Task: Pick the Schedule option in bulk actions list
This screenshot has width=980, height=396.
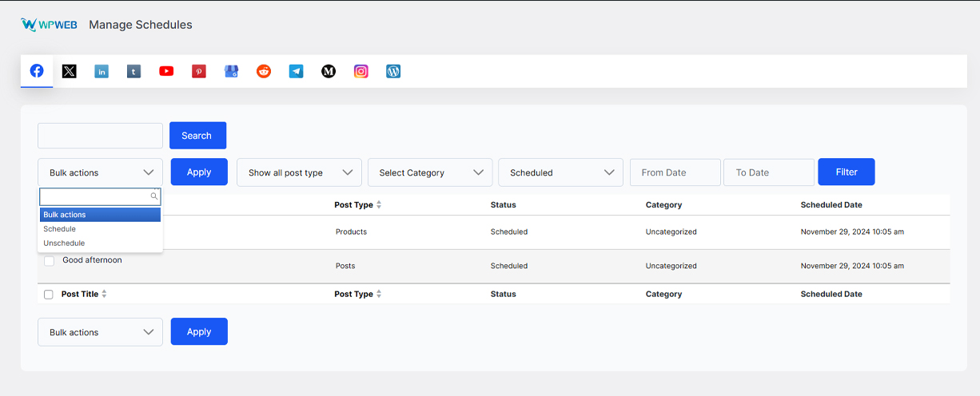Action: pos(60,229)
